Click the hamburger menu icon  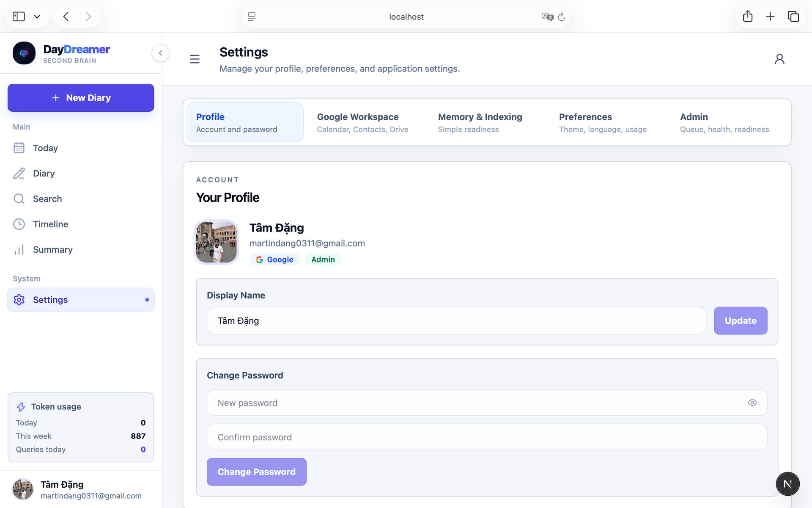tap(195, 59)
